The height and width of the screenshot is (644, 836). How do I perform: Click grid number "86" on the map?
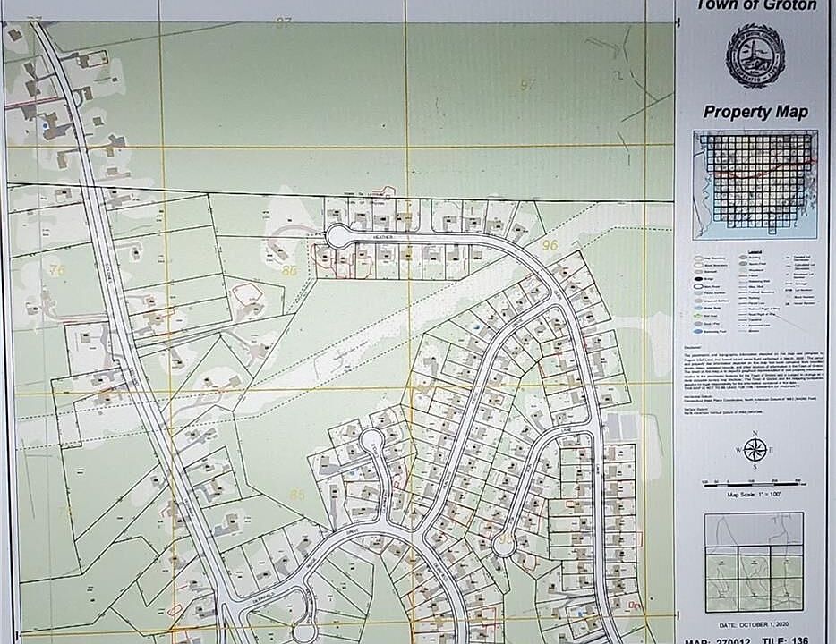[x=290, y=271]
